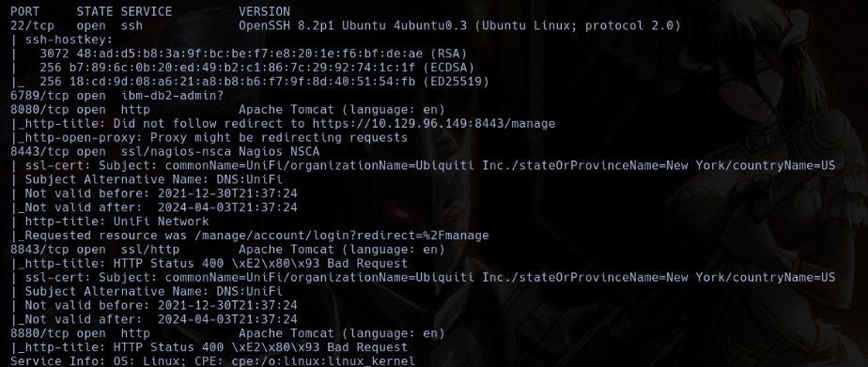Screen dimensions: 868x367
Task: Click the http-title UniFi Network line
Action: [110, 222]
